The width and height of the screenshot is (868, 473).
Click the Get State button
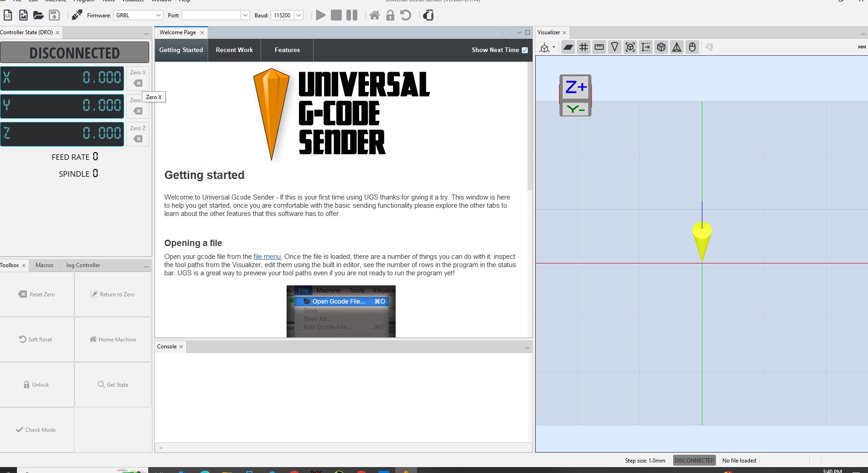point(113,385)
